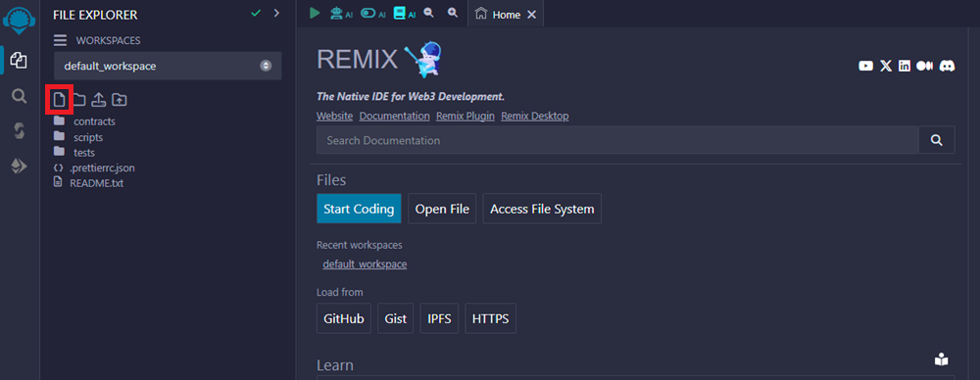
Task: Load from IPFS button
Action: click(x=439, y=318)
